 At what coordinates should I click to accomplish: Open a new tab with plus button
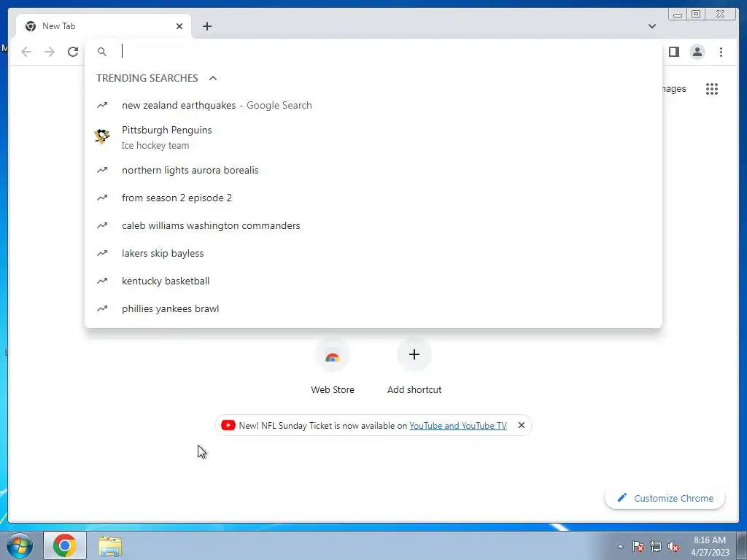tap(206, 26)
